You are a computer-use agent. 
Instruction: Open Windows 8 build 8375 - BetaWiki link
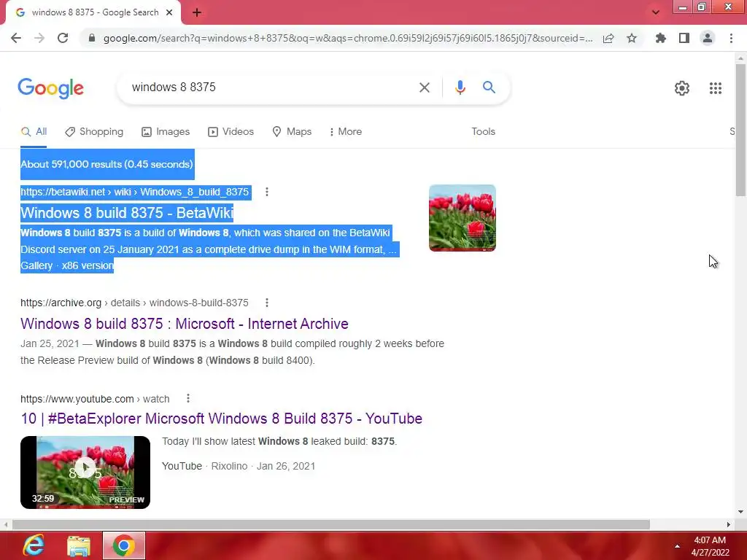[x=127, y=213]
